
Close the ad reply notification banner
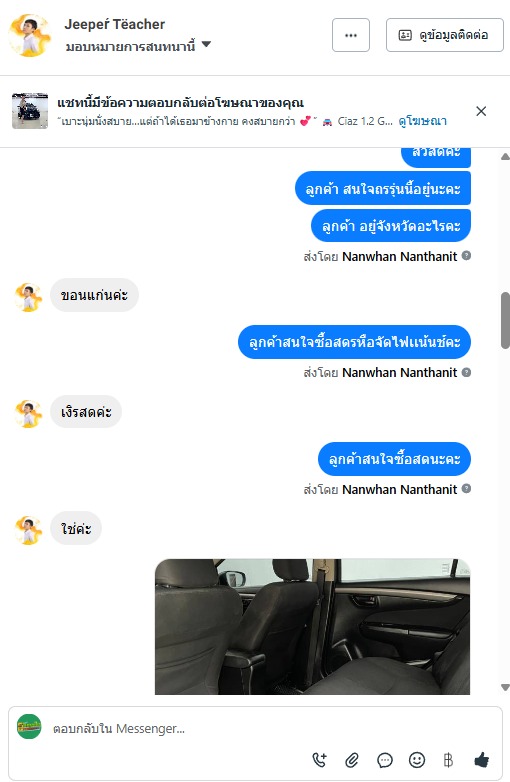(x=481, y=111)
